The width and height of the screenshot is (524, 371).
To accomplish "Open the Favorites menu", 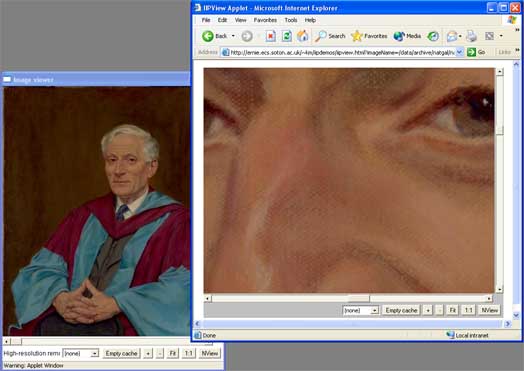I will click(265, 20).
